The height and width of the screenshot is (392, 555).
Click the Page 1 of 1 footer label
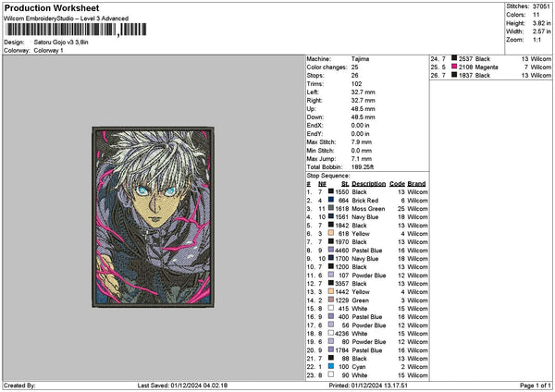click(536, 386)
